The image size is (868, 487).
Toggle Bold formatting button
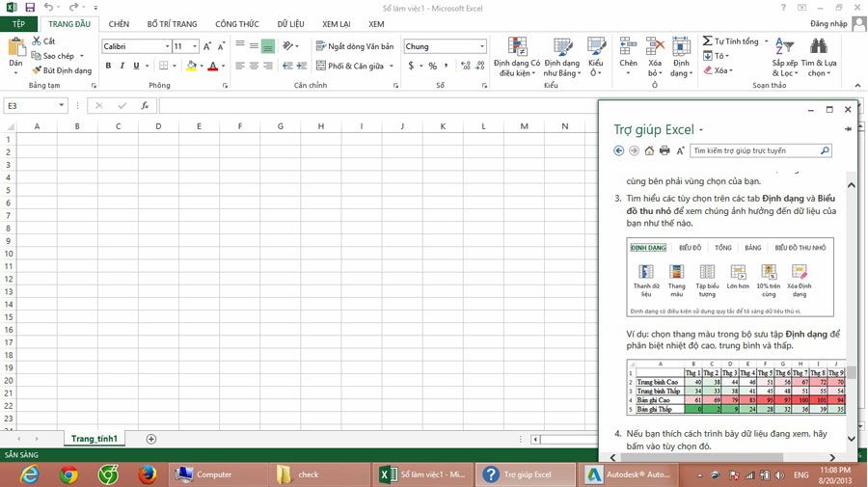click(x=108, y=66)
